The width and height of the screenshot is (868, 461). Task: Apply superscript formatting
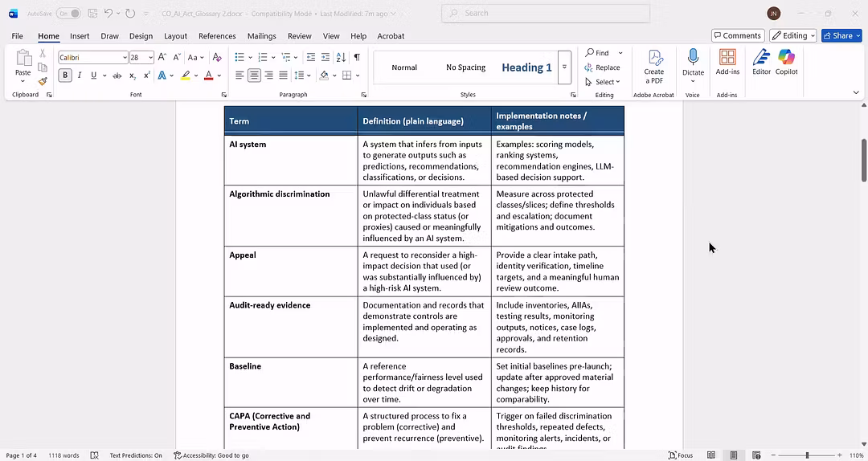coord(147,75)
